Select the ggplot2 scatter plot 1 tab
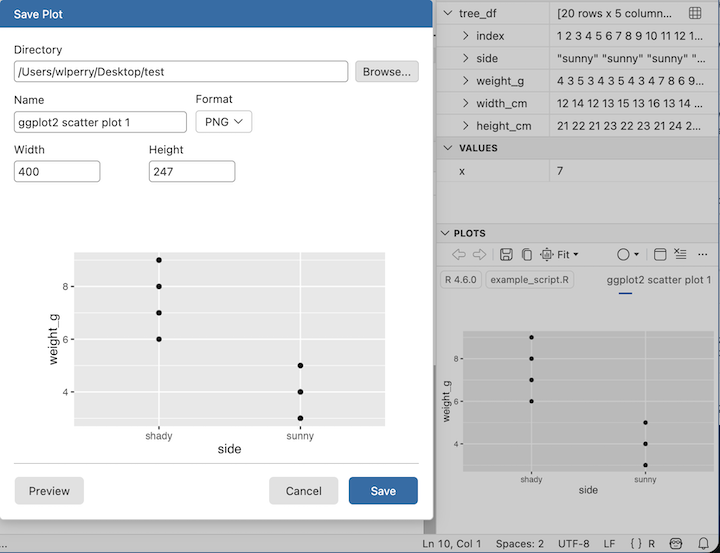Viewport: 720px width, 553px height. pyautogui.click(x=658, y=280)
